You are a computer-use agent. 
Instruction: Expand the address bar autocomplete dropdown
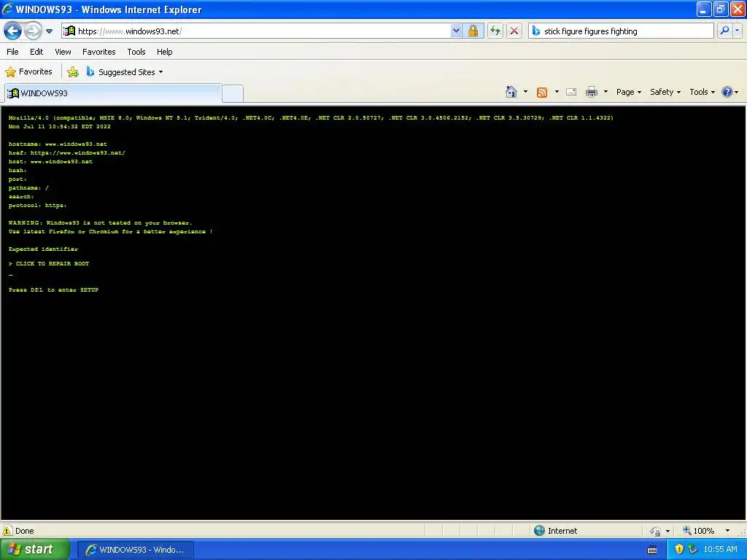(x=456, y=31)
